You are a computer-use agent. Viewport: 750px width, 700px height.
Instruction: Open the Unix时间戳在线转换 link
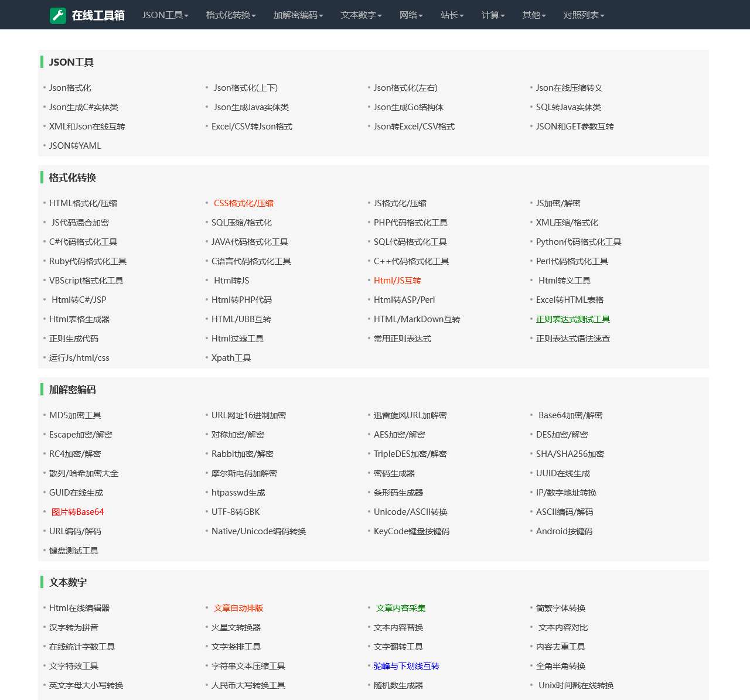[x=575, y=685]
